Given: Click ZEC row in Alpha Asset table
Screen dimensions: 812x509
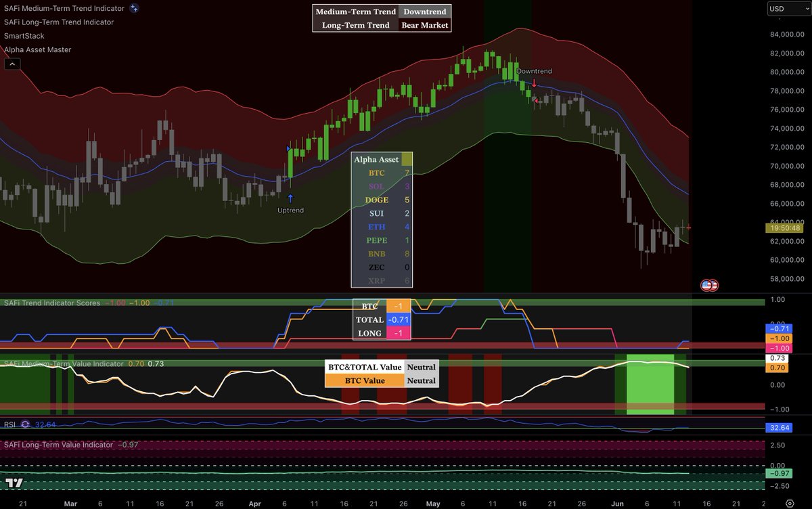Looking at the screenshot, I should pos(382,267).
